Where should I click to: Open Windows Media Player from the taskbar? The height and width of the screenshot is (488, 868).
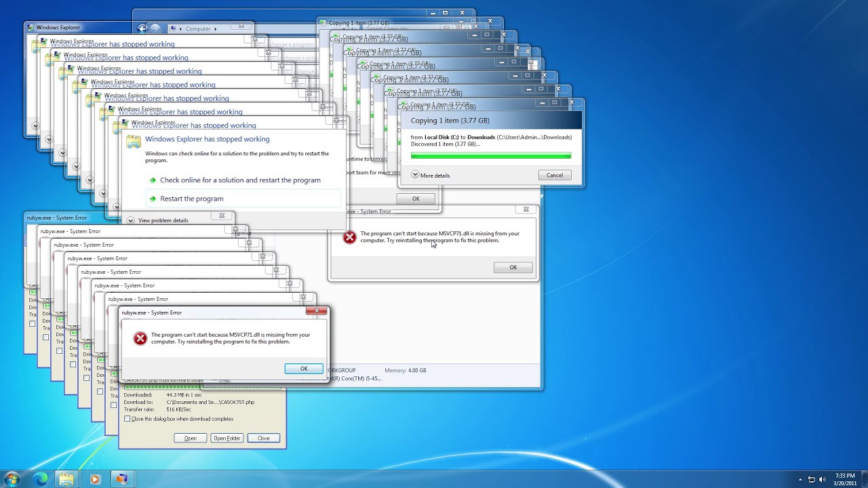click(94, 479)
